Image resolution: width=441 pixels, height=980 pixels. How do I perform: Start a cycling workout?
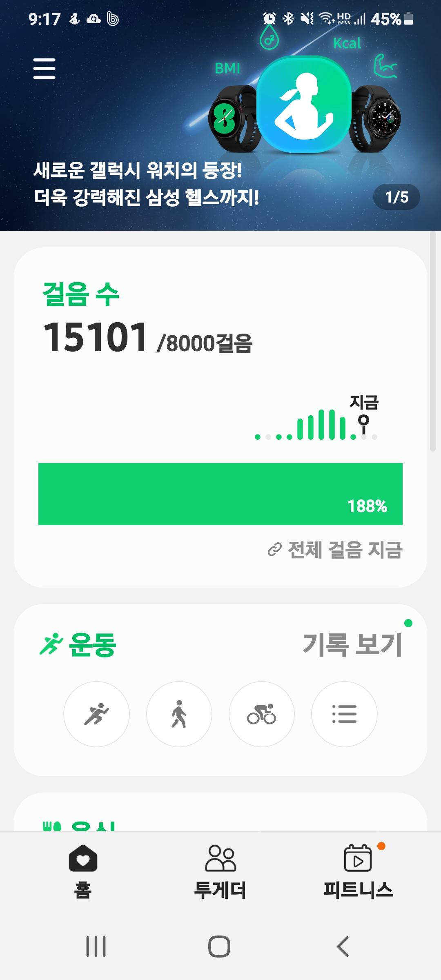pos(262,714)
